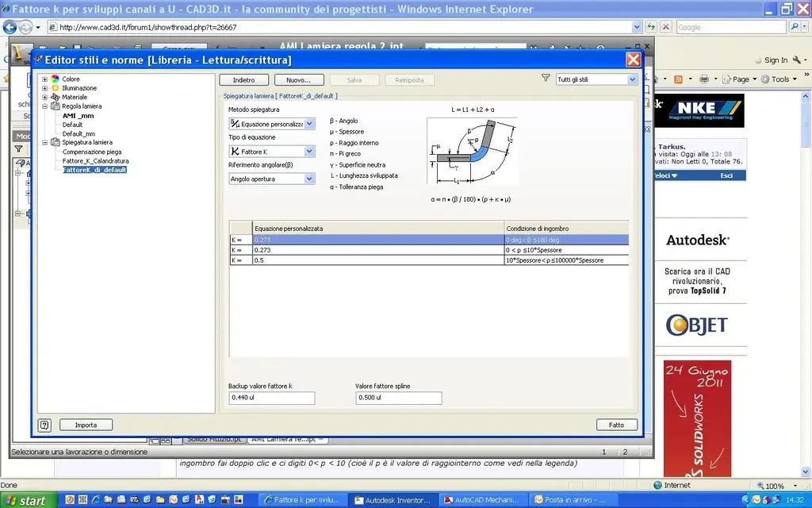Click the RSS feeds icon in IE toolbar
The height and width of the screenshot is (508, 812).
point(678,79)
